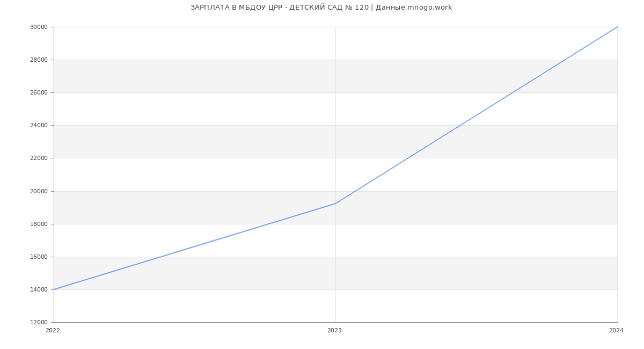Image resolution: width=644 pixels, height=349 pixels.
Task: Click the 2023 x-axis label
Action: click(334, 331)
